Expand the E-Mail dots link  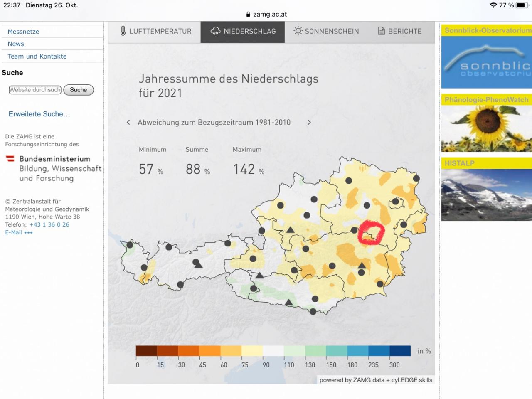pyautogui.click(x=28, y=233)
